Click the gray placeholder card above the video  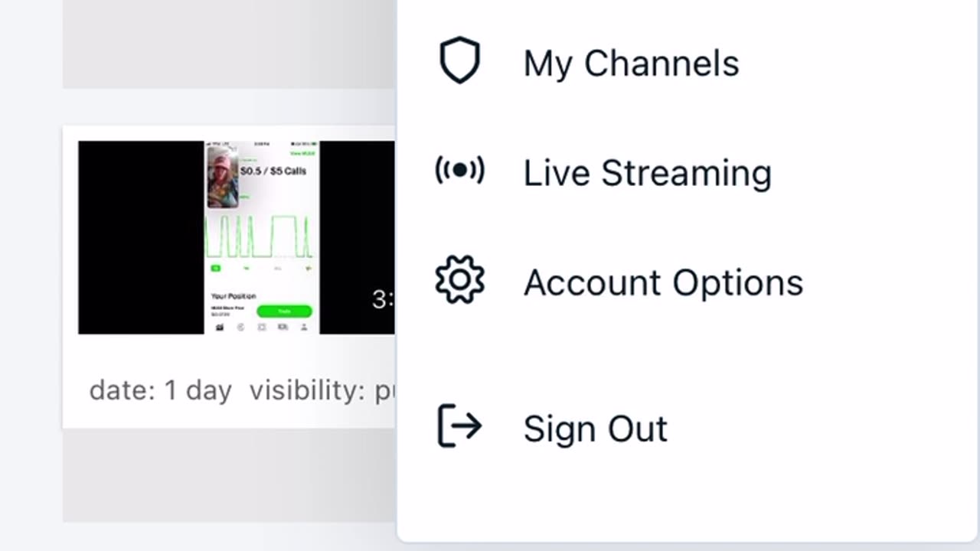tap(229, 44)
